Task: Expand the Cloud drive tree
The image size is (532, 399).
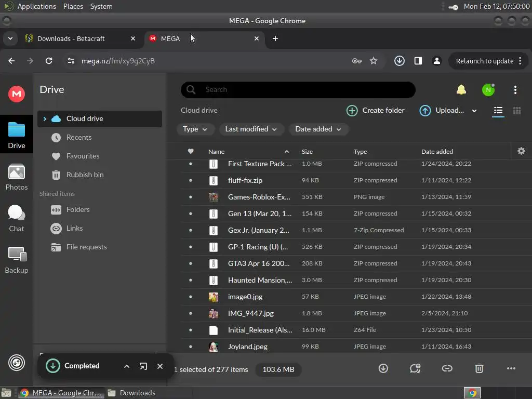Action: click(45, 119)
